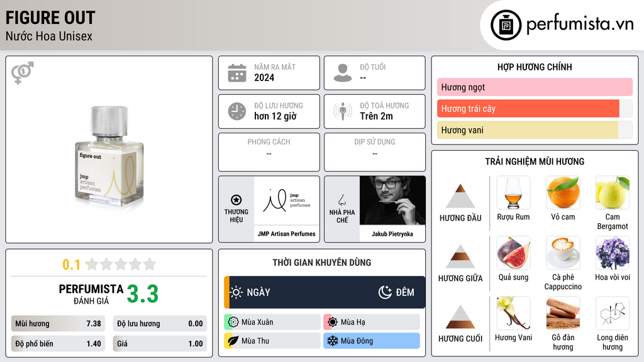Screen dimensions: 644x362
Task: Select the Mùa Hạ season chip
Action: (x=372, y=322)
